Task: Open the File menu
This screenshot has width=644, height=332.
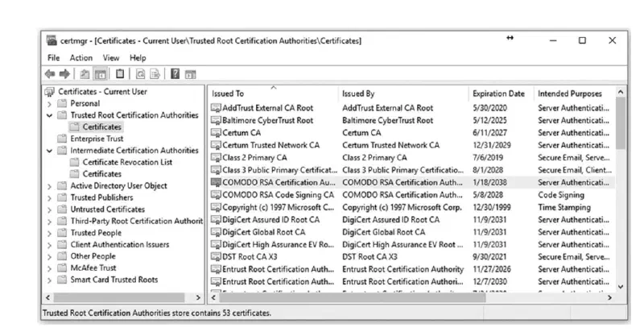Action: pyautogui.click(x=53, y=58)
